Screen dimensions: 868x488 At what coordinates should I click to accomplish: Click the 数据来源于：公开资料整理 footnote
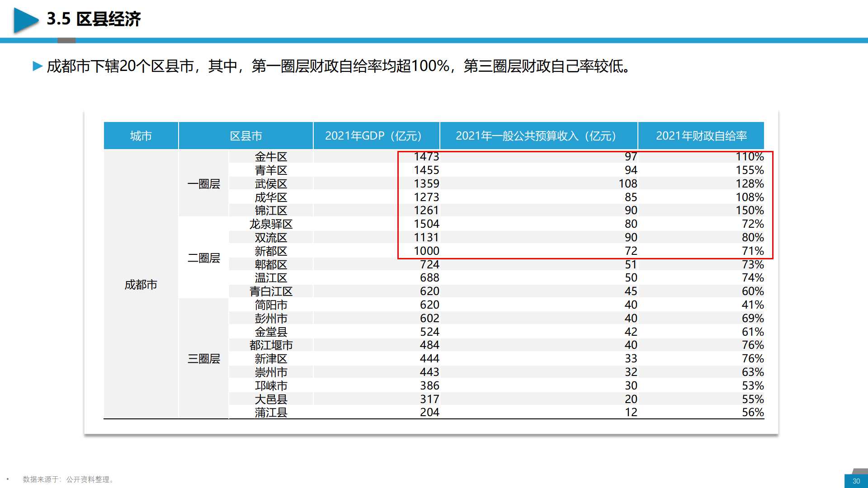(x=69, y=479)
